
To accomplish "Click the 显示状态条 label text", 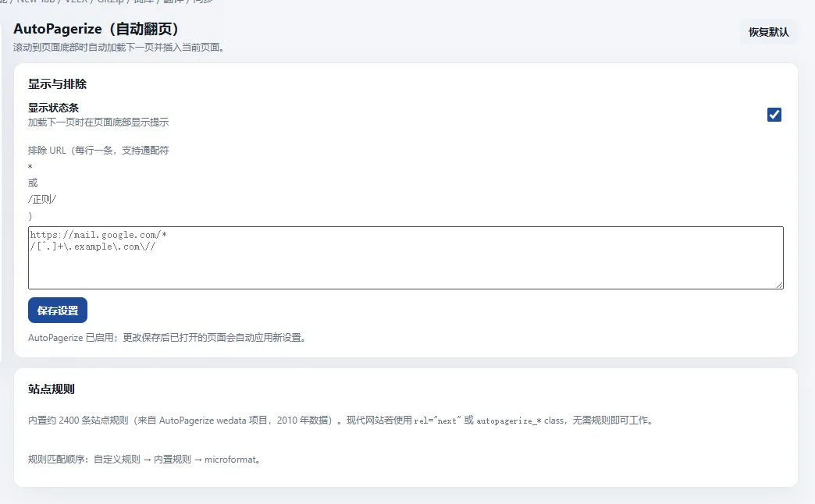I will click(x=54, y=108).
